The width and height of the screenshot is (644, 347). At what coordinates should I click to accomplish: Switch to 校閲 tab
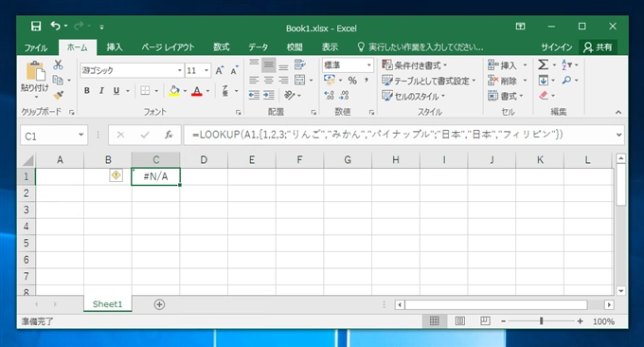click(x=295, y=47)
